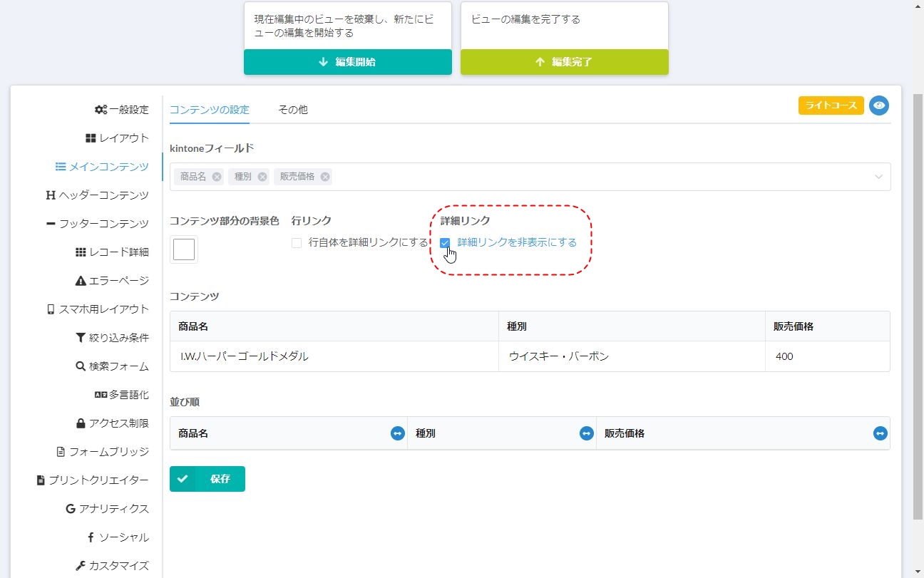
Task: Open 多言語化 settings
Action: pos(122,395)
